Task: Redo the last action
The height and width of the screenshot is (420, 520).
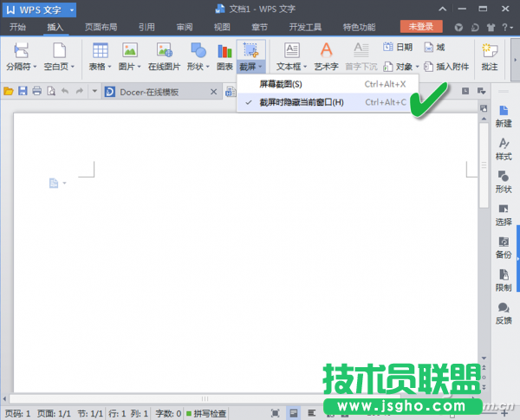Action: click(x=79, y=91)
